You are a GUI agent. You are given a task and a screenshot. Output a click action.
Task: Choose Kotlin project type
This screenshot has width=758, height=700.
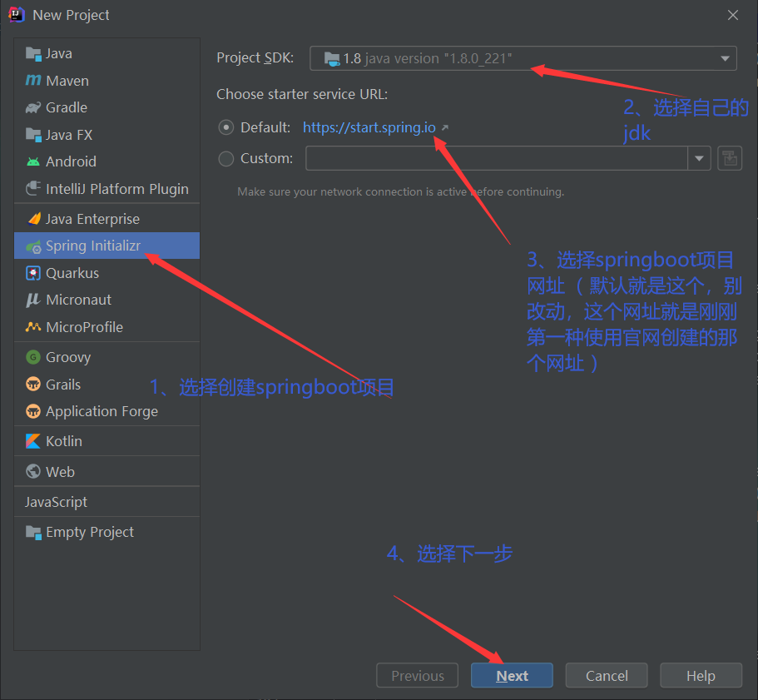(x=107, y=441)
